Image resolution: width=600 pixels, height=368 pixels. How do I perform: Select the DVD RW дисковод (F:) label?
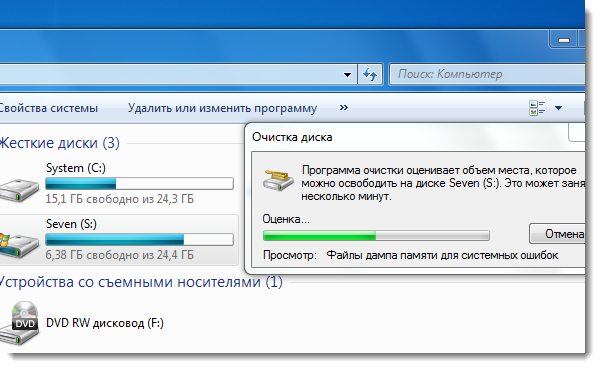tap(105, 323)
